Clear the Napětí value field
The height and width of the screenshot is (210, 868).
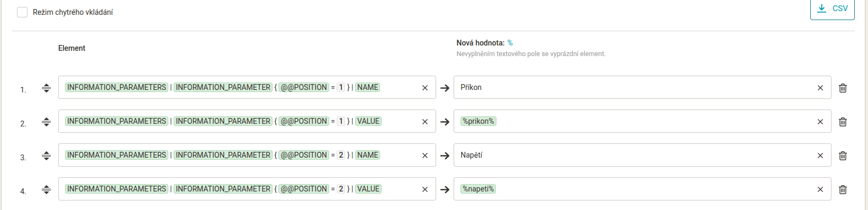point(820,156)
